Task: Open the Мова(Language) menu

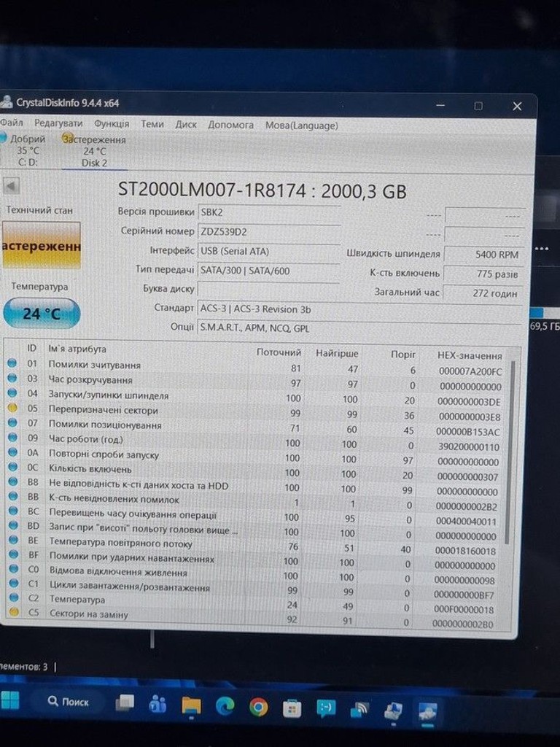Action: coord(301,125)
